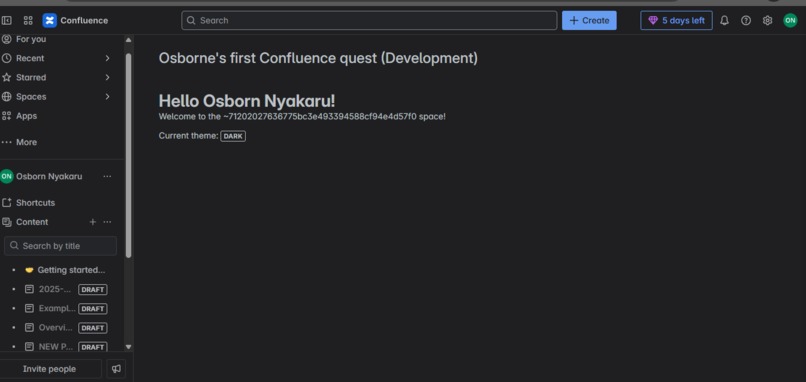806x382 pixels.
Task: Click Content section in sidebar
Action: (x=32, y=222)
